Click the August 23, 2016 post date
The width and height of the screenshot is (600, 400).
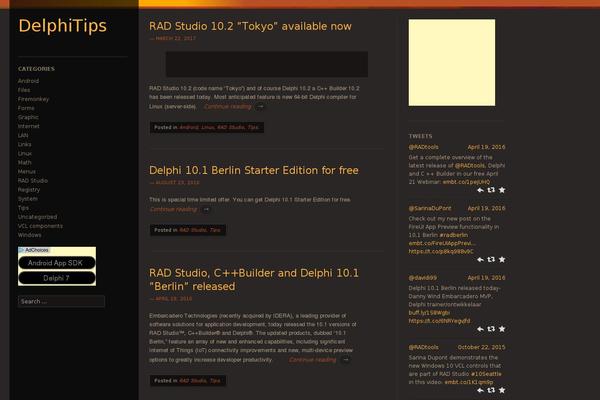click(178, 183)
